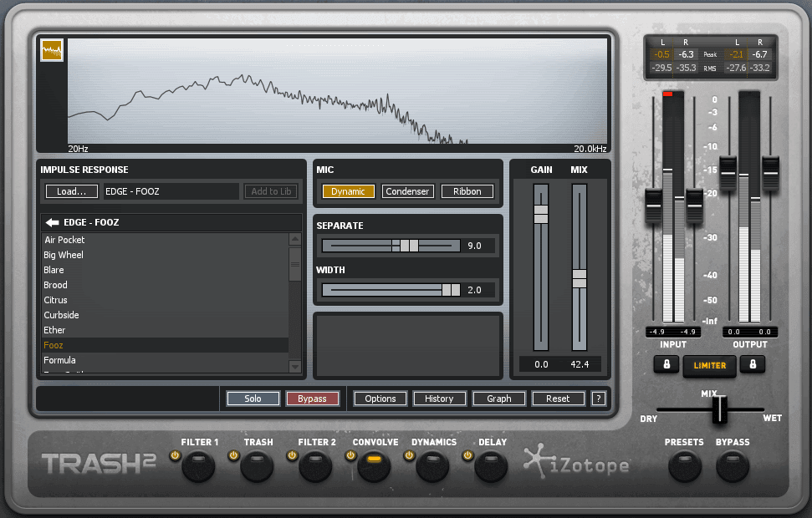812x518 pixels.
Task: Toggle Convolve module power
Action: (x=350, y=455)
